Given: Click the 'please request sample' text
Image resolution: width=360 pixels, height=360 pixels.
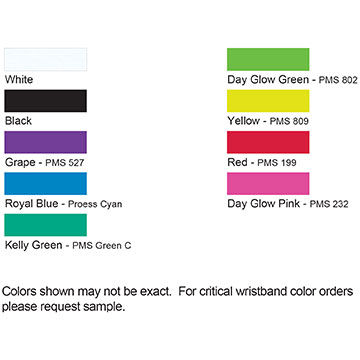Looking at the screenshot, I should coord(64,307).
